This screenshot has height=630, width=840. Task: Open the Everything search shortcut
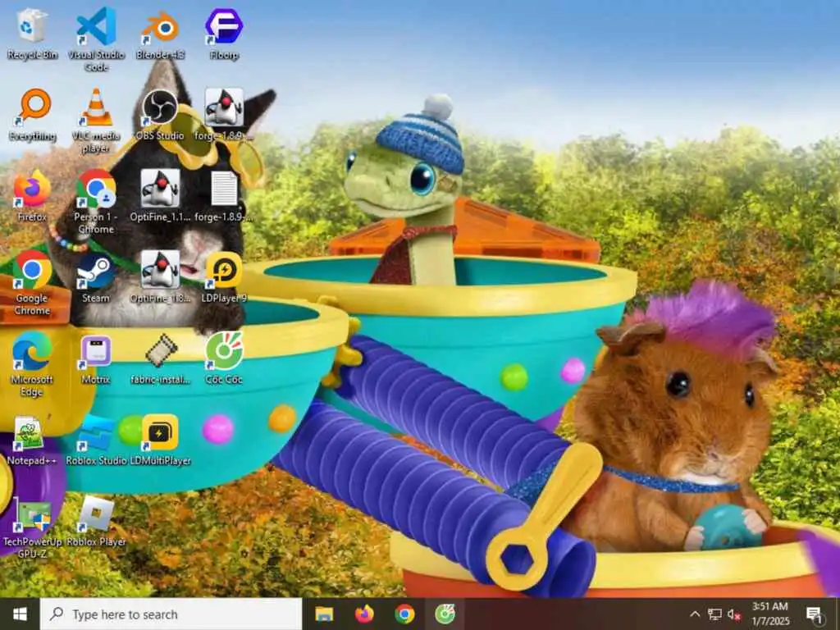click(x=32, y=115)
